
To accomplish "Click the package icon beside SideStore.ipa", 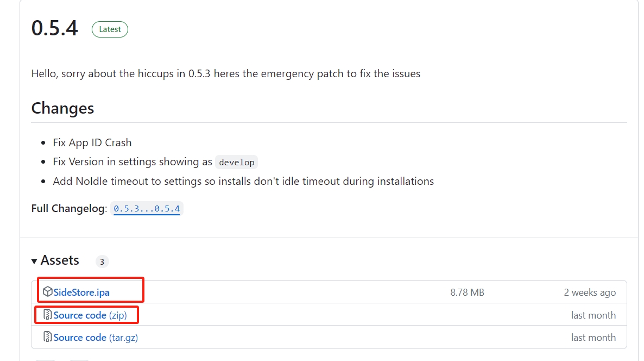I will click(x=48, y=291).
